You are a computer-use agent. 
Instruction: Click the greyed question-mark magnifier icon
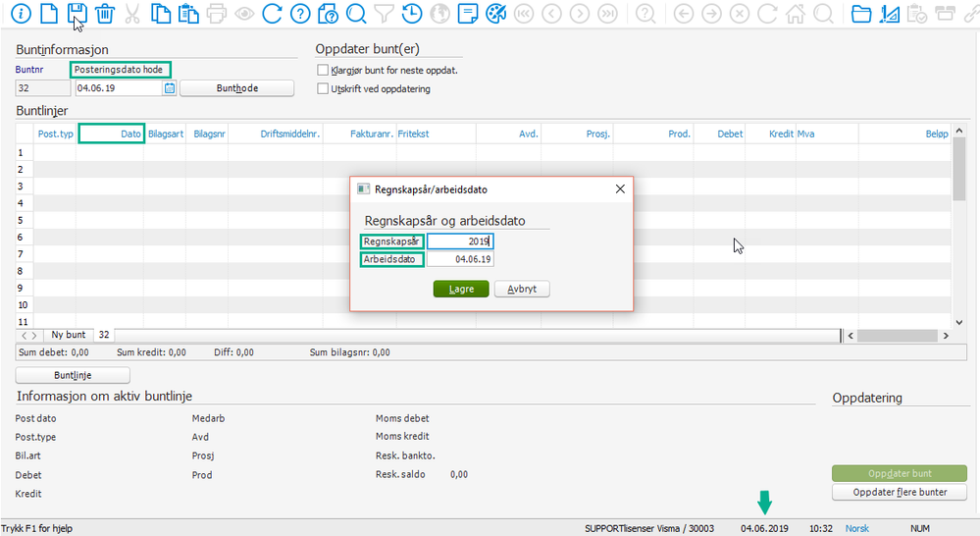click(645, 13)
